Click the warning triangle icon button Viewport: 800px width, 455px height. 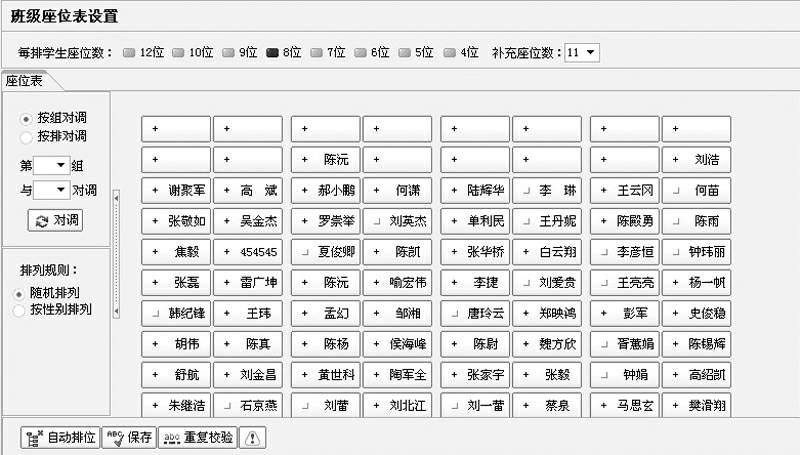[254, 438]
